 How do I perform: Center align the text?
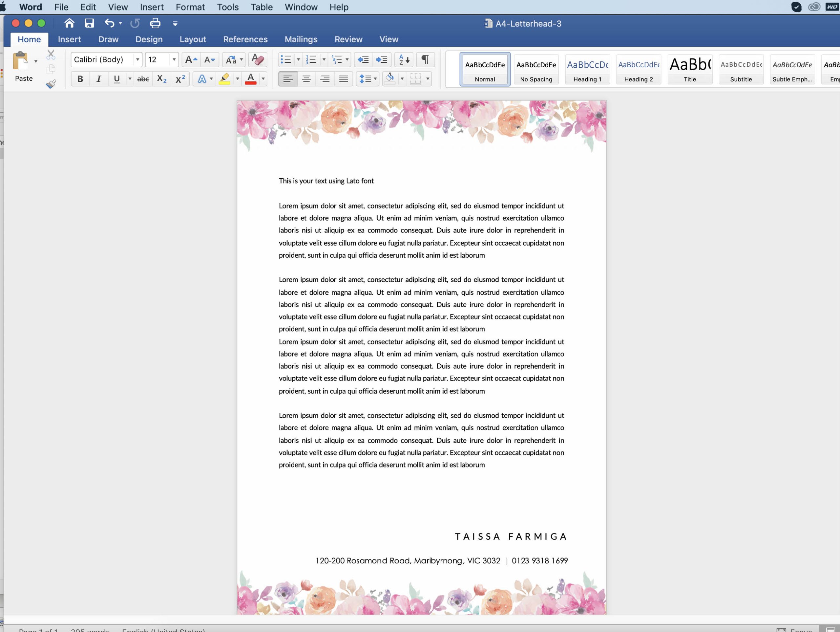(x=306, y=79)
